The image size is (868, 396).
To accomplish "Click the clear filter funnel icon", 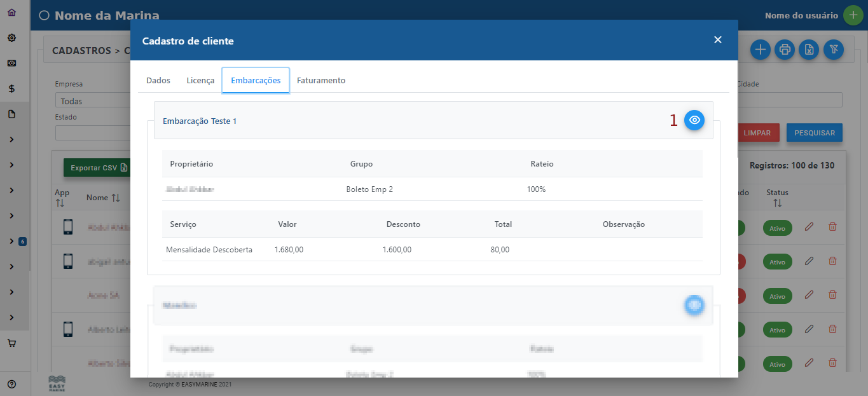I will [x=834, y=50].
